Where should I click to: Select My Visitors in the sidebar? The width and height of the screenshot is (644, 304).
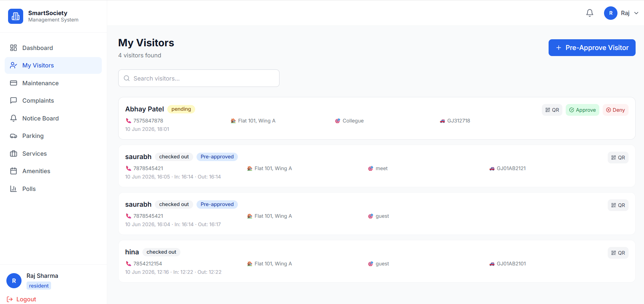click(53, 65)
